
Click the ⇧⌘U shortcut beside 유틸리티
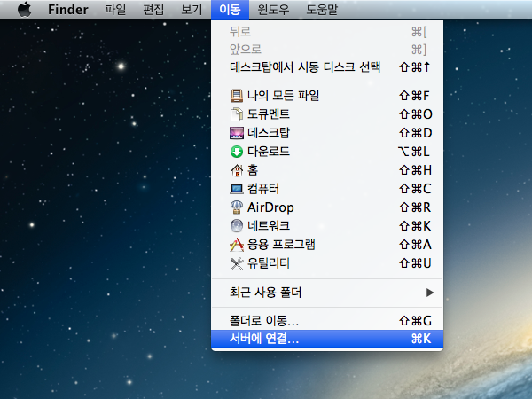point(415,263)
